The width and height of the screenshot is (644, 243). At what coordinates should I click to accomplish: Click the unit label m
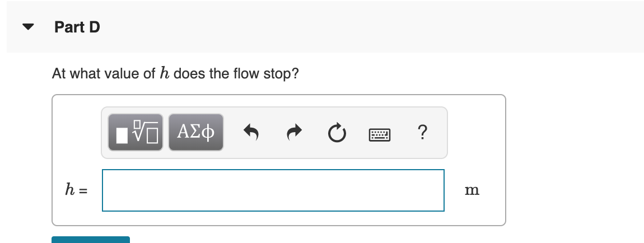[472, 190]
